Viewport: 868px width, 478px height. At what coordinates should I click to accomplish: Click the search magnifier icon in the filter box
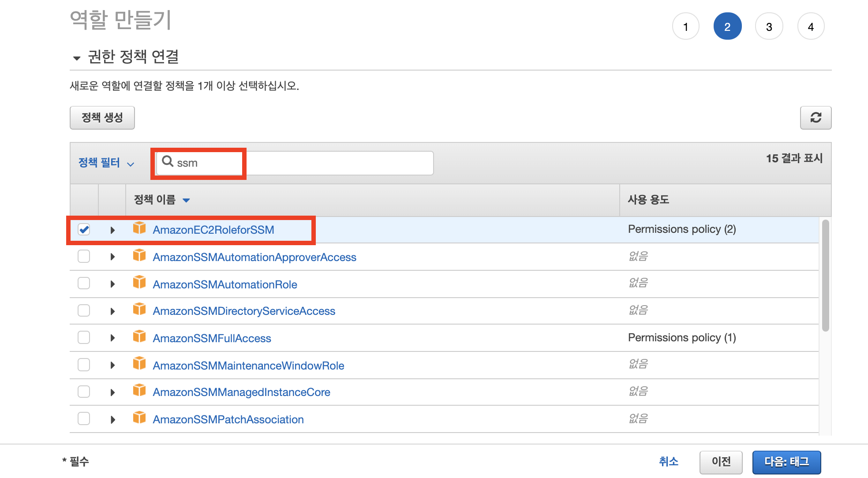pos(167,161)
